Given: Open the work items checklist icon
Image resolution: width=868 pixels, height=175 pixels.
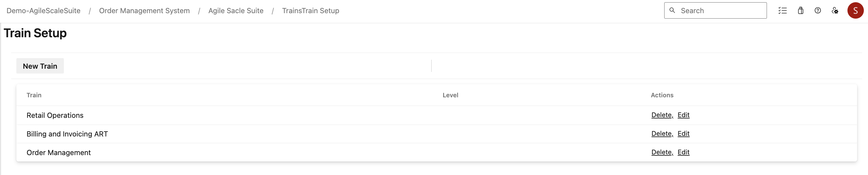Looking at the screenshot, I should (782, 11).
